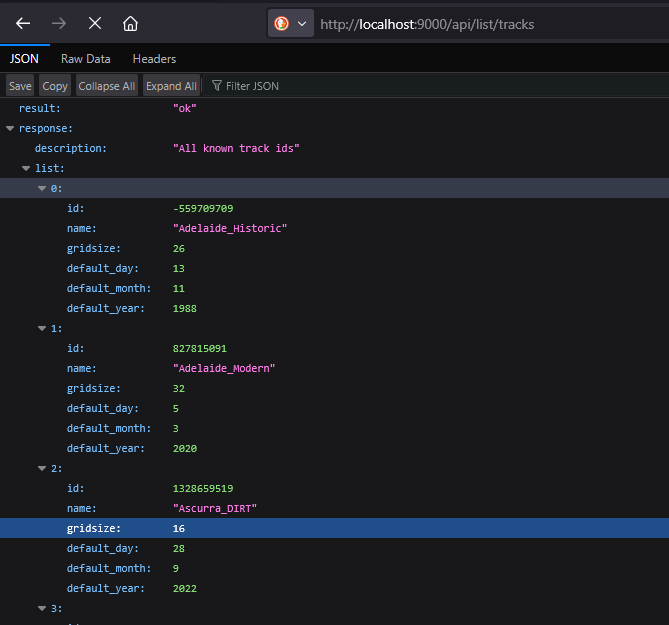Switch to the Raw Data tab
The image size is (669, 625).
85,59
